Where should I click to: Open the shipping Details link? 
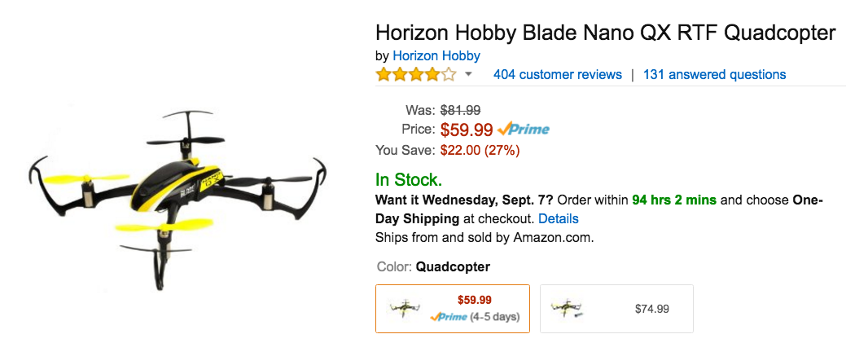click(x=558, y=218)
